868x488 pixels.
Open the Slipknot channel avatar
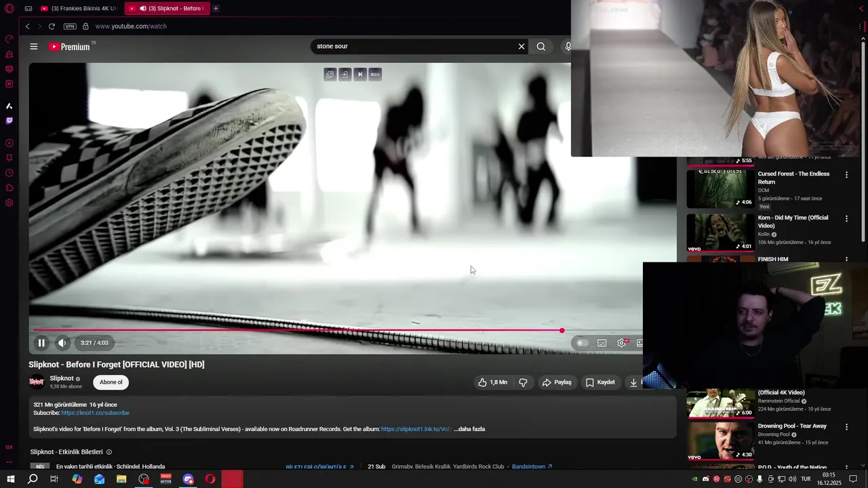[37, 382]
